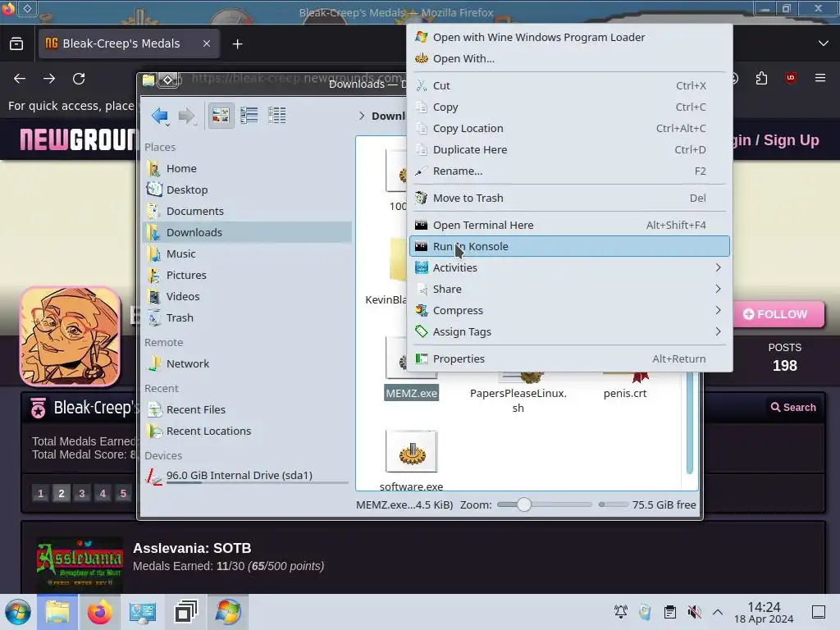
Task: Go to medals page 1
Action: pos(41,493)
